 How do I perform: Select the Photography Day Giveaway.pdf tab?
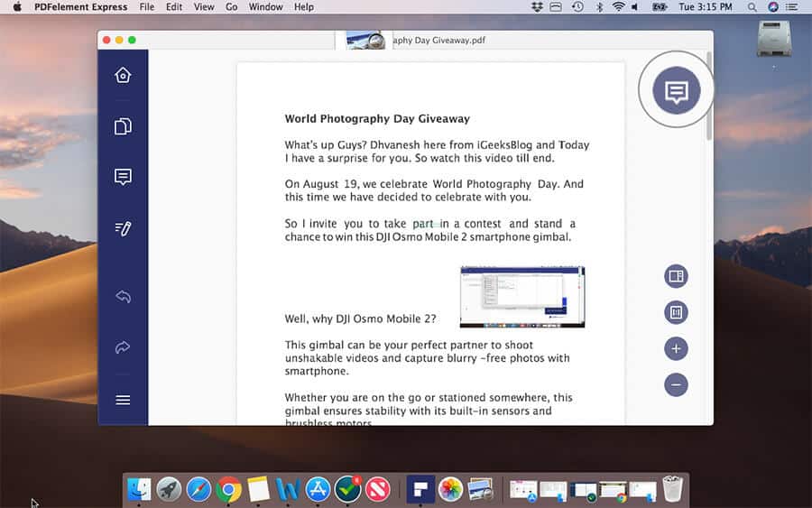coord(439,40)
